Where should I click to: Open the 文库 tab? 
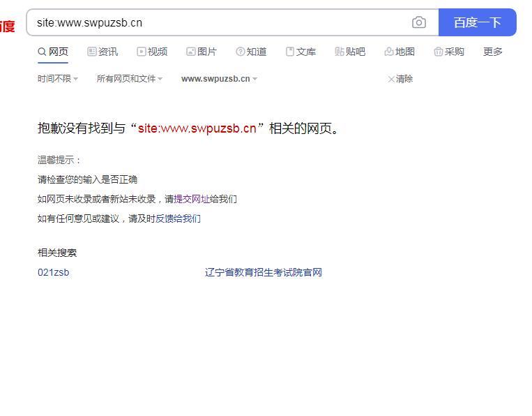(301, 52)
